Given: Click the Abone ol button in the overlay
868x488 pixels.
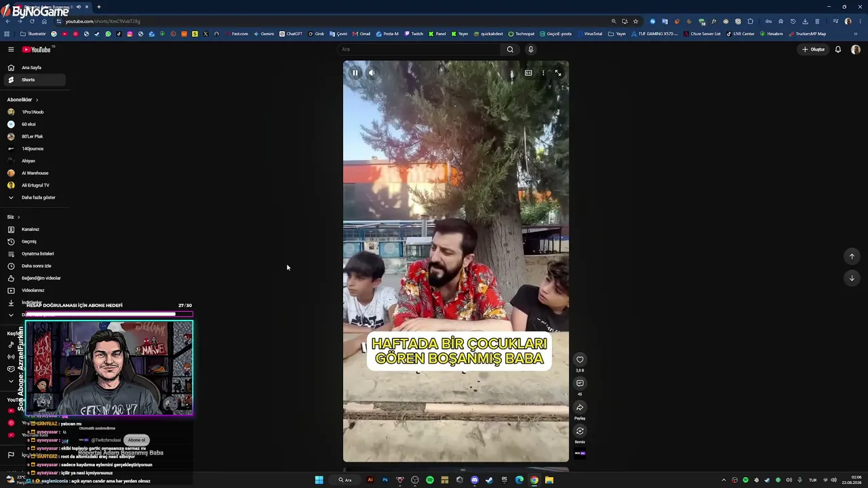Looking at the screenshot, I should [136, 440].
